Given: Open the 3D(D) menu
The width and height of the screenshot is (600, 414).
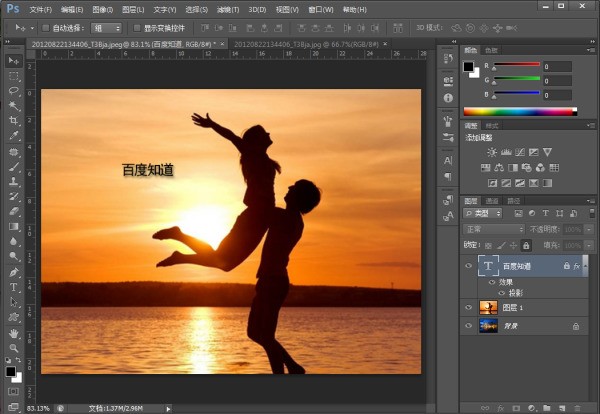Looking at the screenshot, I should 257,10.
